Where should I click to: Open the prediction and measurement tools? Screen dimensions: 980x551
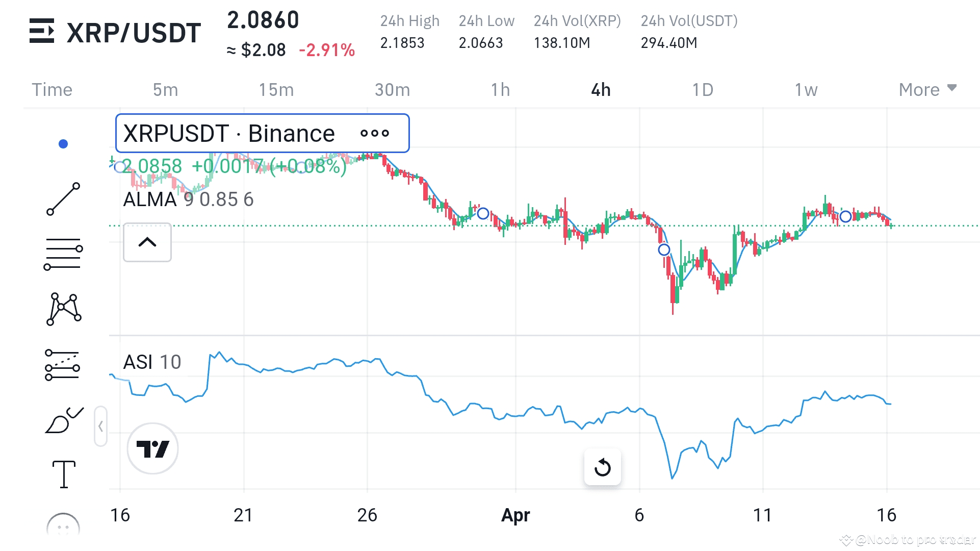[63, 364]
